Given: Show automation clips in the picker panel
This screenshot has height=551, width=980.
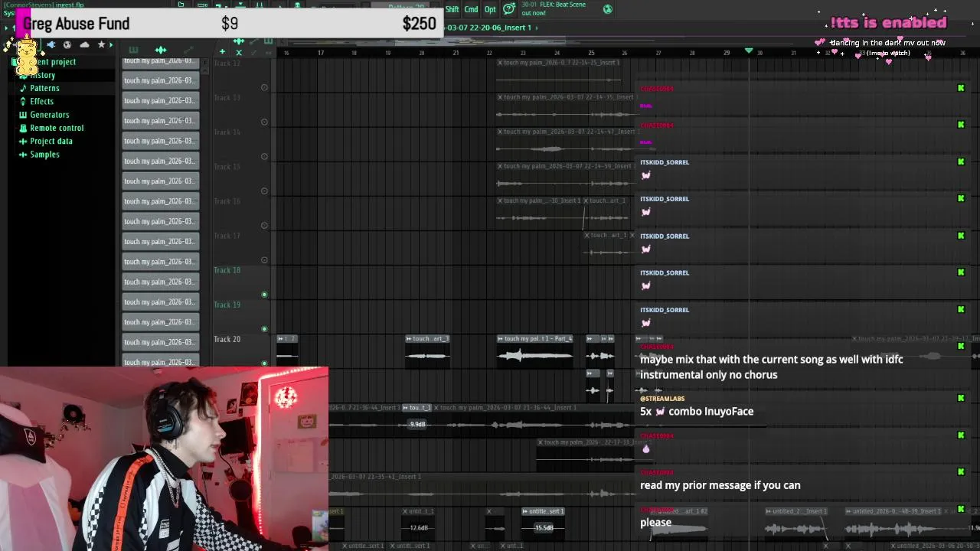Looking at the screenshot, I should (x=188, y=51).
